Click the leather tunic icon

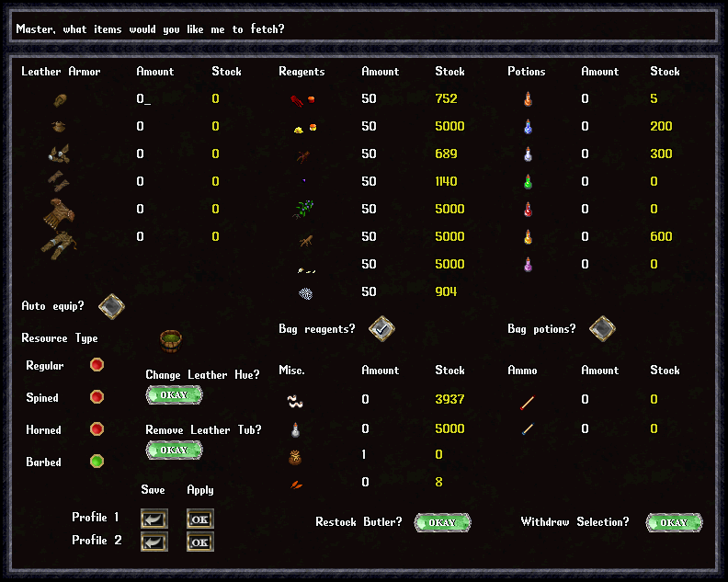coord(59,213)
